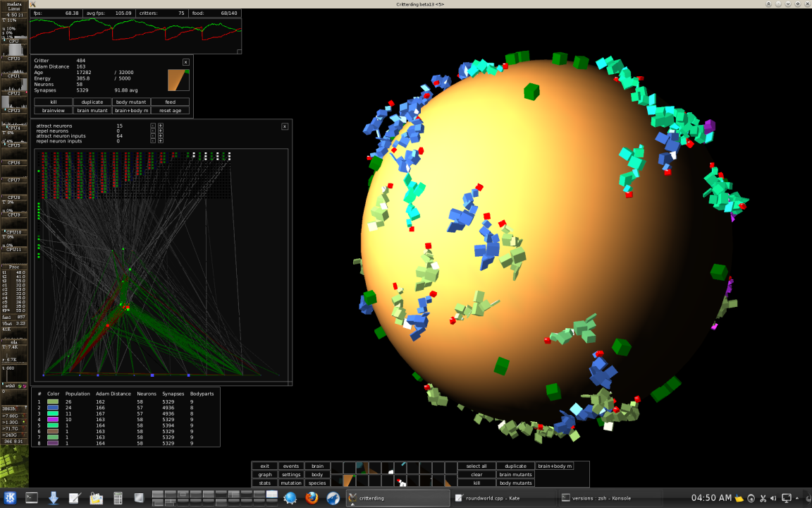Open the KDE application launcher
The width and height of the screenshot is (812, 508).
click(13, 497)
